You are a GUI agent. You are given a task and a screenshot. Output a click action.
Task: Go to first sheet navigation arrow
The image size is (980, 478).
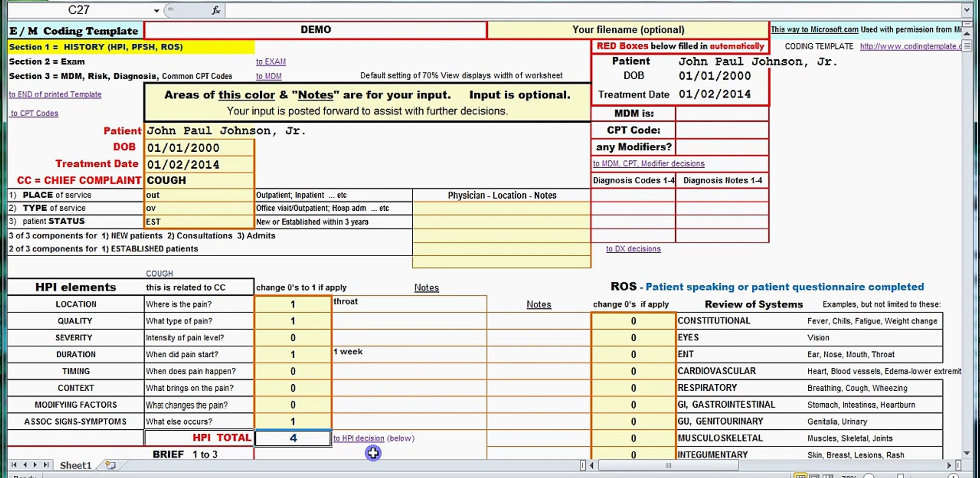[x=14, y=465]
